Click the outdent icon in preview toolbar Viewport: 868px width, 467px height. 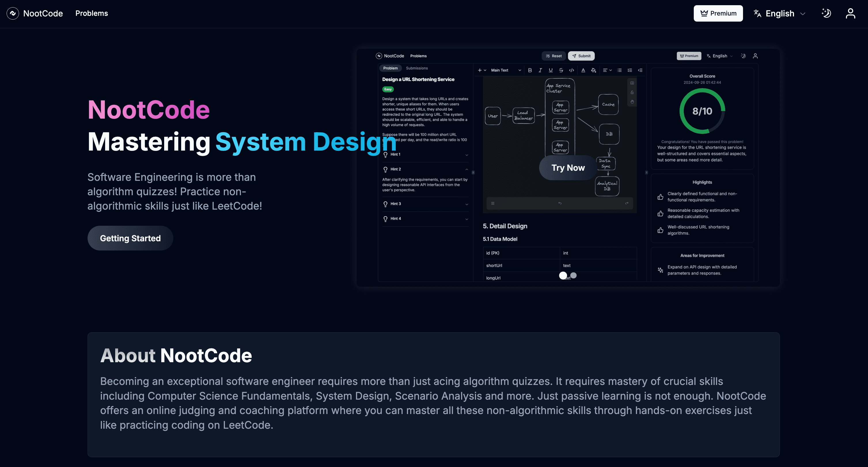[x=640, y=70]
